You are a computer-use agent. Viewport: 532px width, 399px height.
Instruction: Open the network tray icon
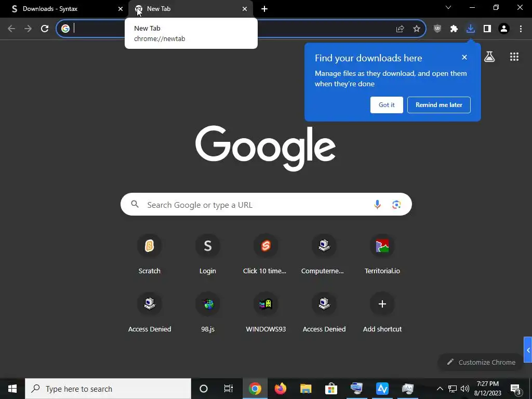click(453, 389)
